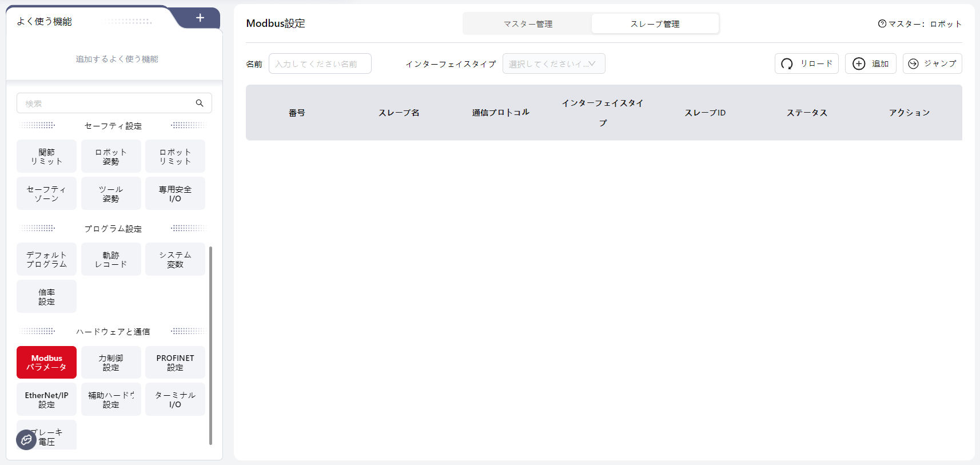Click the reload circular arrow icon
Screen dimensions: 980x465
point(787,63)
